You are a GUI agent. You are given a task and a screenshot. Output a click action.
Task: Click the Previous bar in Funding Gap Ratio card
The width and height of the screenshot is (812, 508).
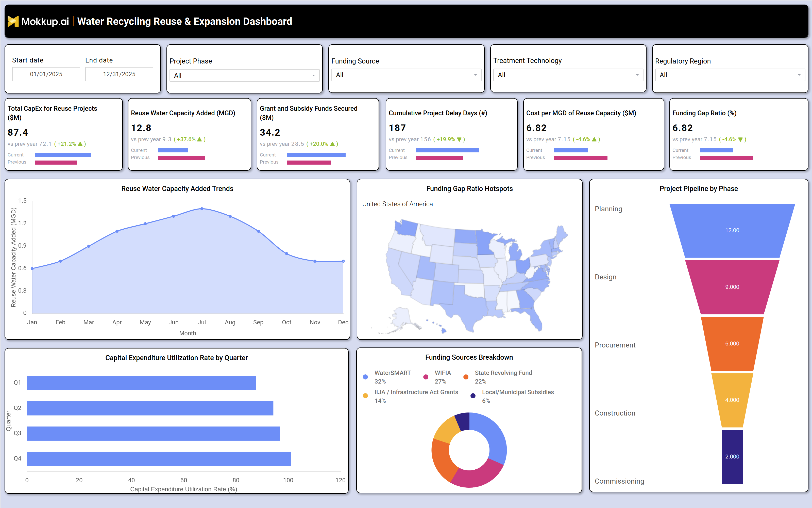(726, 158)
